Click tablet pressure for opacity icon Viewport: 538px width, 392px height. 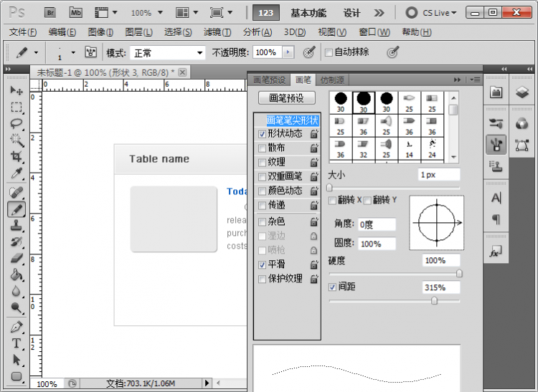309,52
